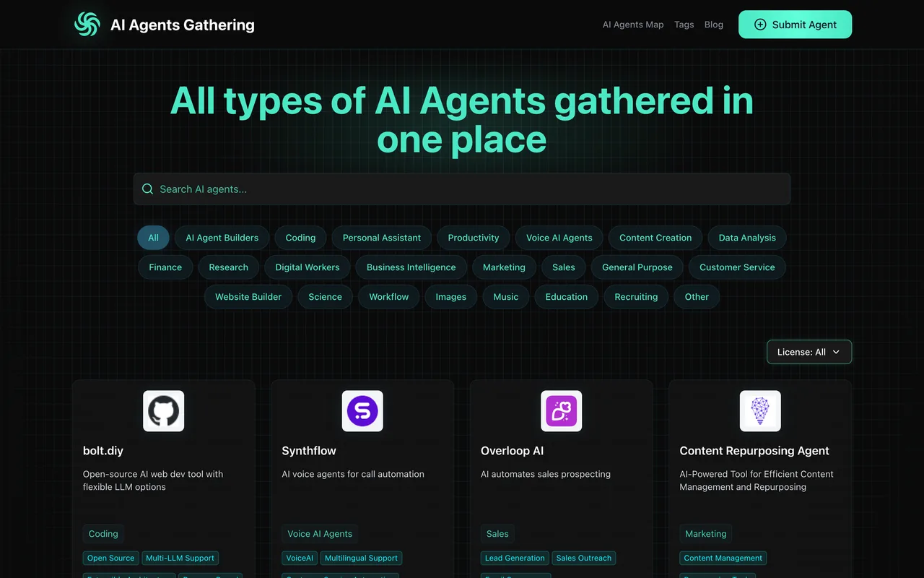Click the Open Source tag

pyautogui.click(x=111, y=558)
